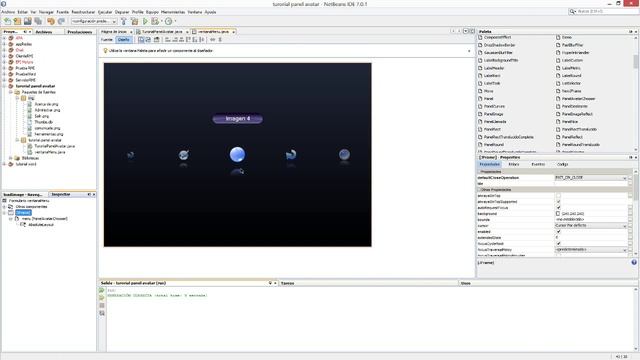
Task: Open the defaultCloseOperation dropdown
Action: coord(624,178)
